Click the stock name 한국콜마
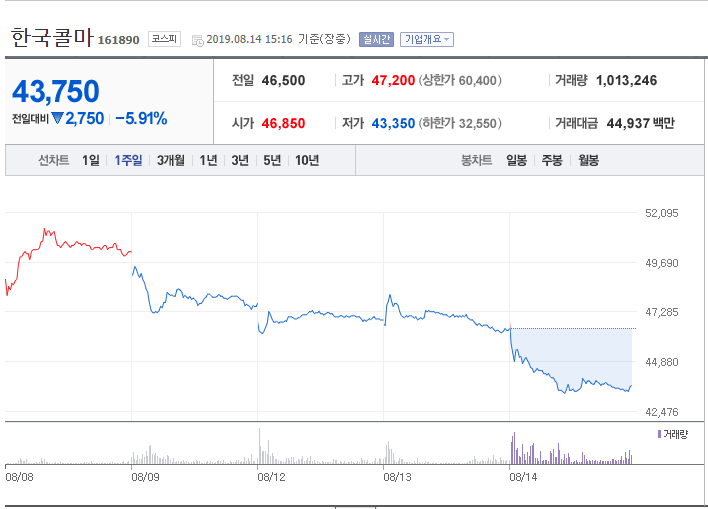 (x=52, y=37)
